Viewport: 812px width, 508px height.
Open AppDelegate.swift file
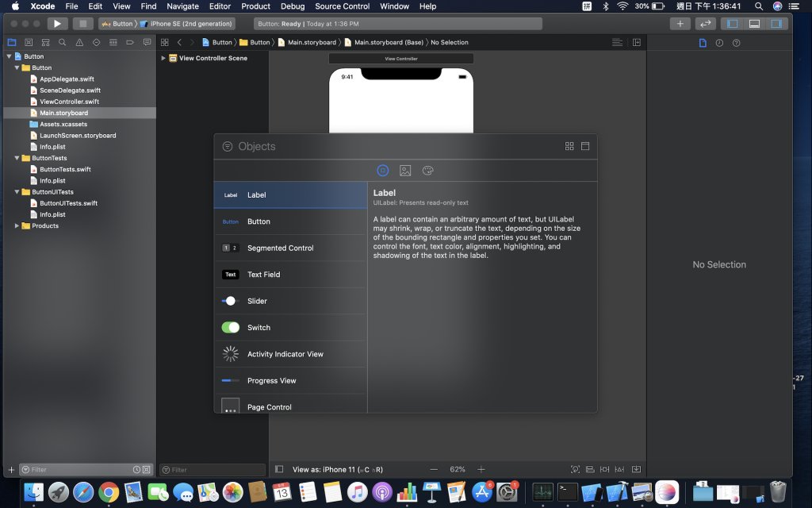pyautogui.click(x=67, y=79)
